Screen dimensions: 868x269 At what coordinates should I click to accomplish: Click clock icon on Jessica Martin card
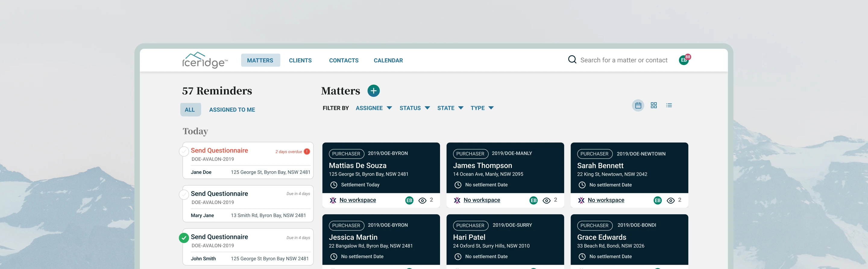[x=334, y=257]
